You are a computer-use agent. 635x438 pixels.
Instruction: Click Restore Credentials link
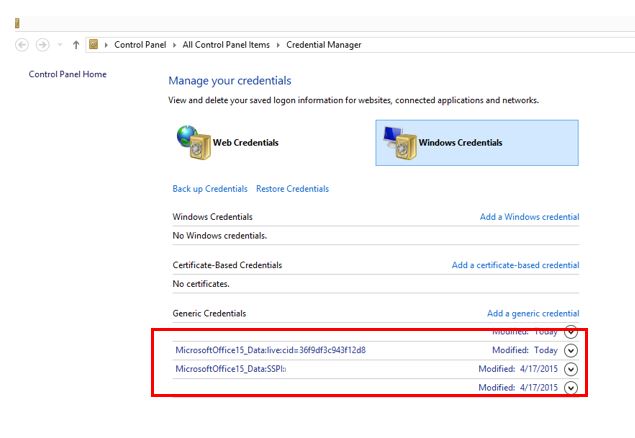292,189
